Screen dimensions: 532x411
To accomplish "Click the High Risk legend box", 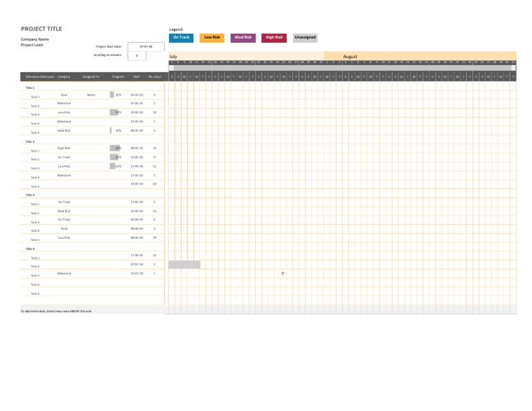I will [x=274, y=37].
